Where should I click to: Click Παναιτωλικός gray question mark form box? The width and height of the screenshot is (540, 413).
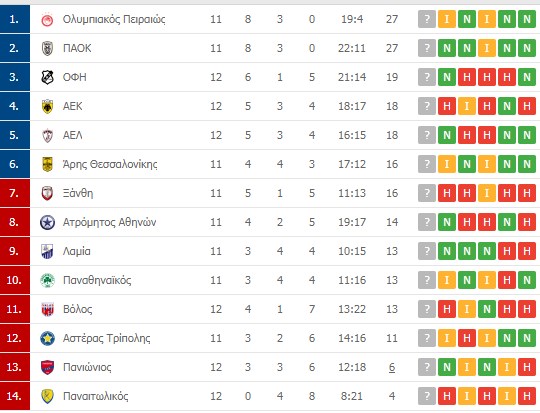coord(427,396)
